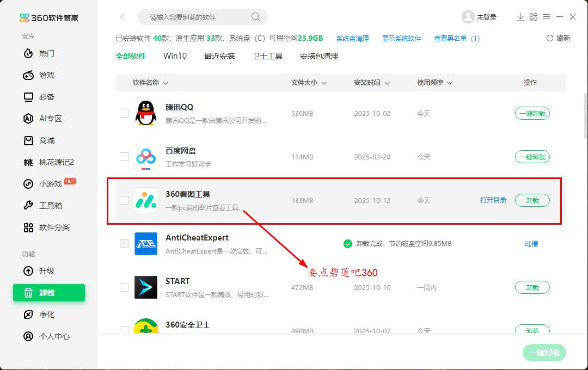Open the 软件分类 grid icon
The width and height of the screenshot is (588, 370).
click(28, 227)
